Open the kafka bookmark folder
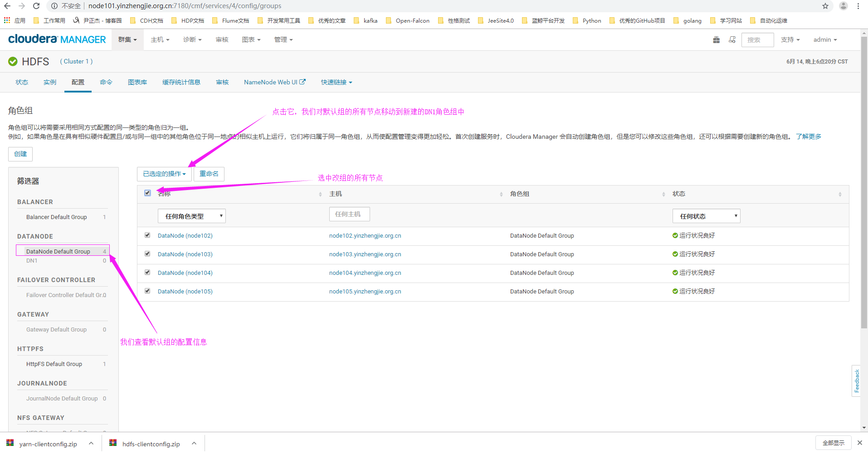Viewport: 868px width, 454px height. coord(366,20)
